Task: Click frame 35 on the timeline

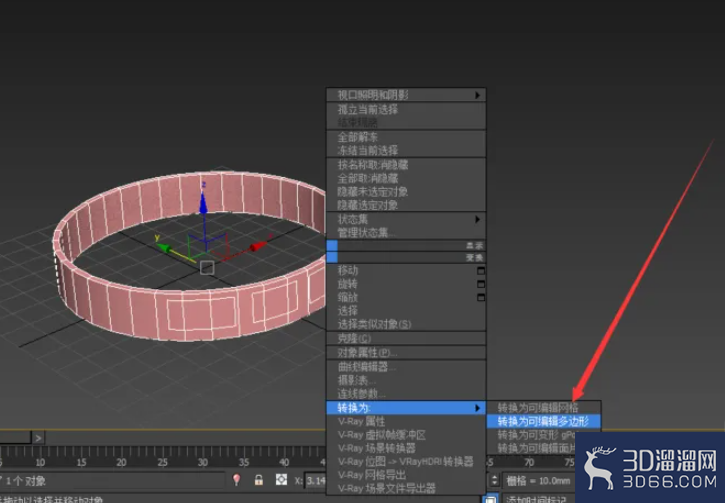Action: (244, 462)
